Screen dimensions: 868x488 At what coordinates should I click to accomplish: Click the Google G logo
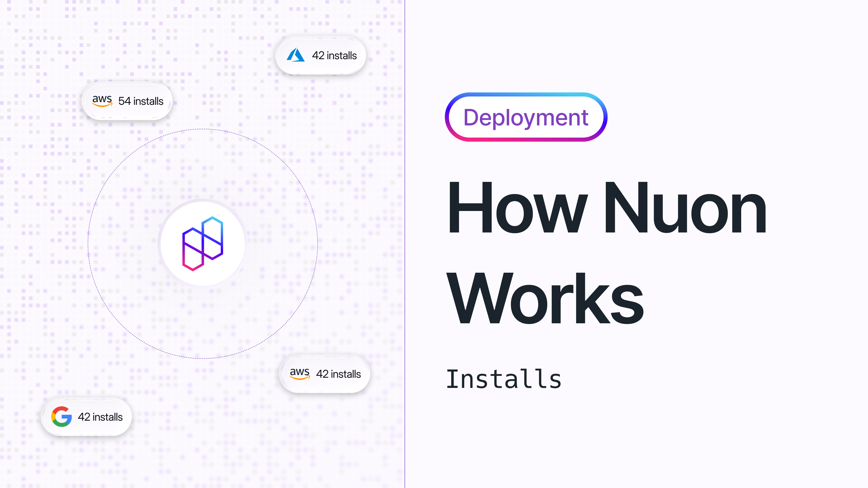click(x=61, y=417)
